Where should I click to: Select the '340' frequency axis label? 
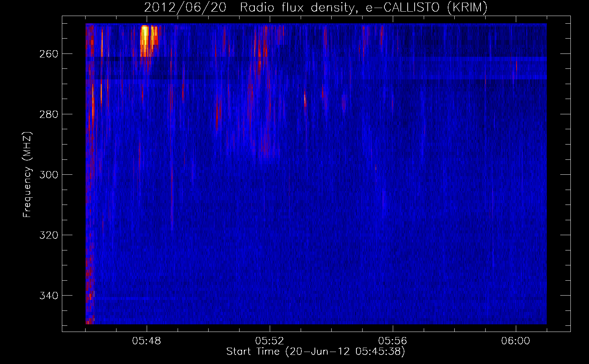point(49,296)
